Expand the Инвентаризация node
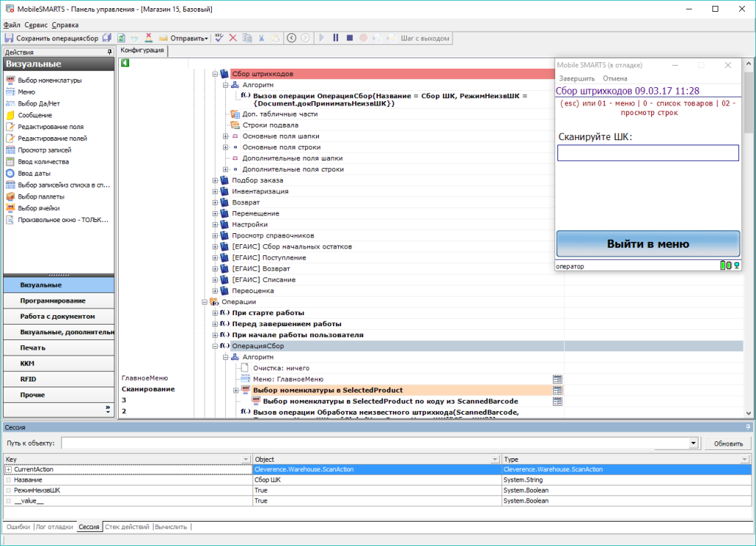 tap(215, 191)
